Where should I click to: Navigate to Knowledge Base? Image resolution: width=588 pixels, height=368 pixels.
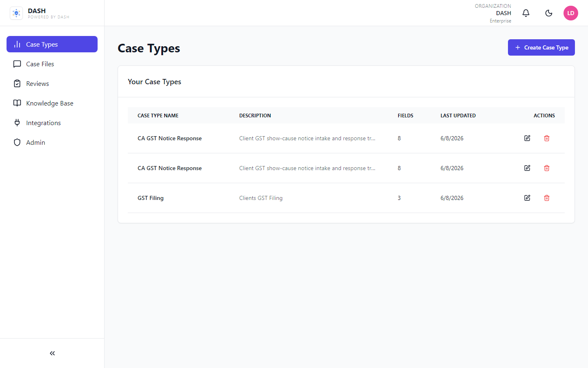52,103
